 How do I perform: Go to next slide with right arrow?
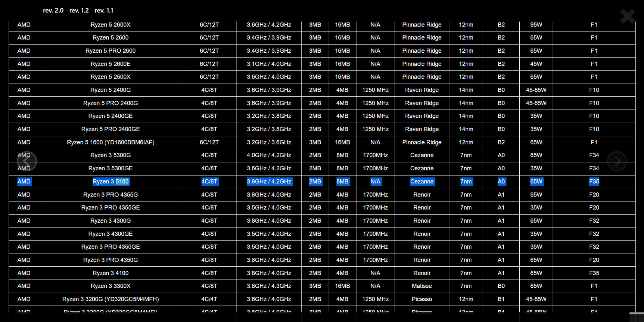point(617,161)
